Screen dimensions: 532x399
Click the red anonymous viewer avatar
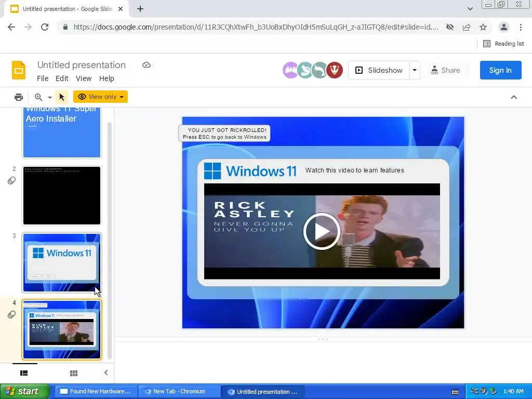(x=335, y=70)
